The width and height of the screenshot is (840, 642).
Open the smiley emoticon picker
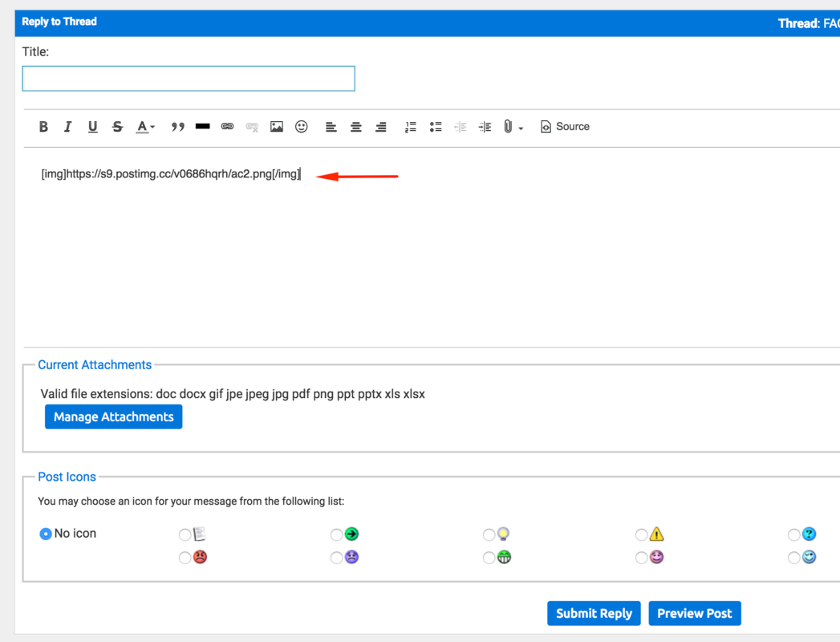pos(302,127)
